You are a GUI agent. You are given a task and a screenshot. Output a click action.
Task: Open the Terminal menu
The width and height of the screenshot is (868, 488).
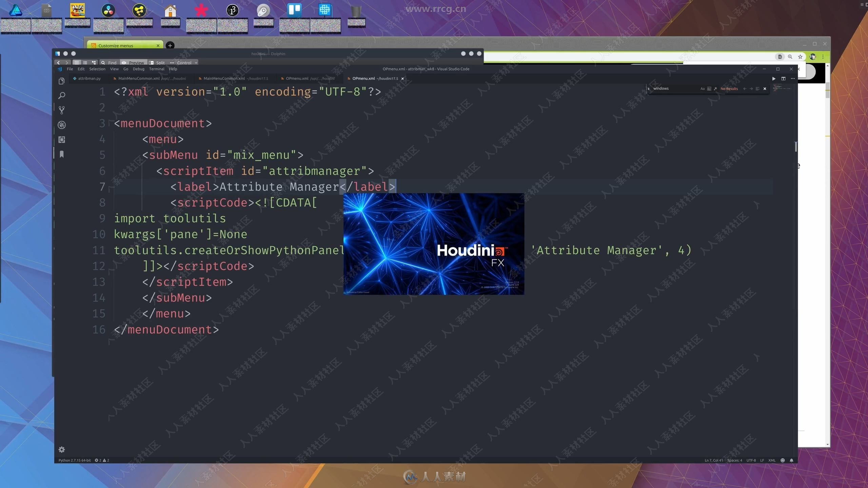(157, 69)
